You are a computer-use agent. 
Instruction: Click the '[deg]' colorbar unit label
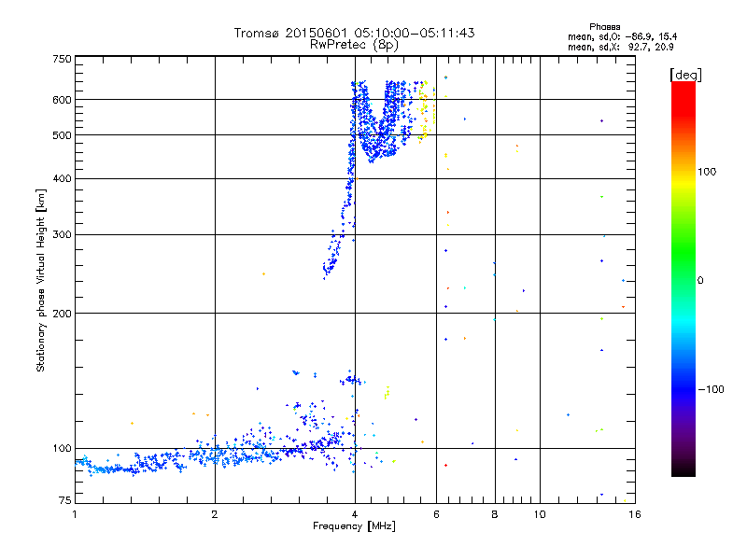point(685,75)
